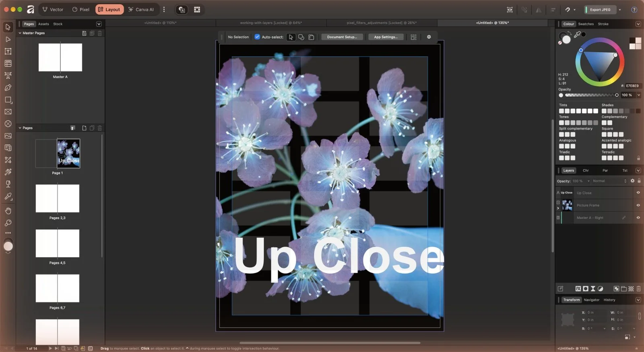Select the Pages 2,3 spread thumbnail
The image size is (644, 352).
tap(58, 198)
